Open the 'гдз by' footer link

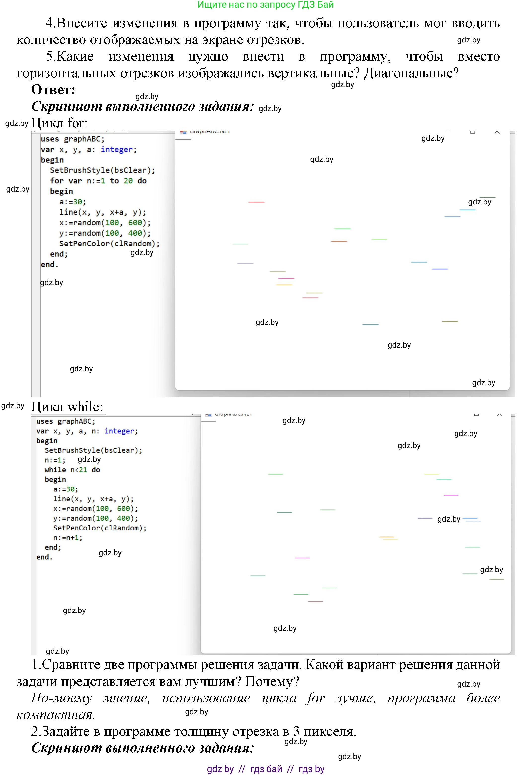click(311, 769)
